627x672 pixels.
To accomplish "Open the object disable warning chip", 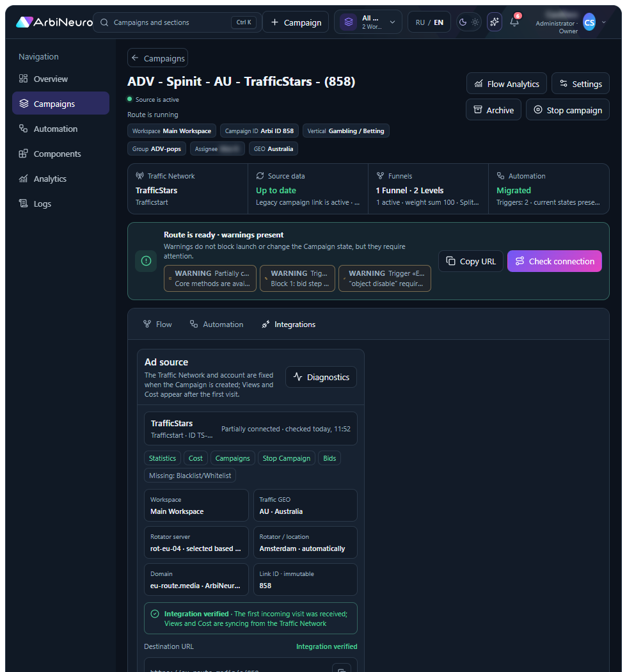I will 385,278.
